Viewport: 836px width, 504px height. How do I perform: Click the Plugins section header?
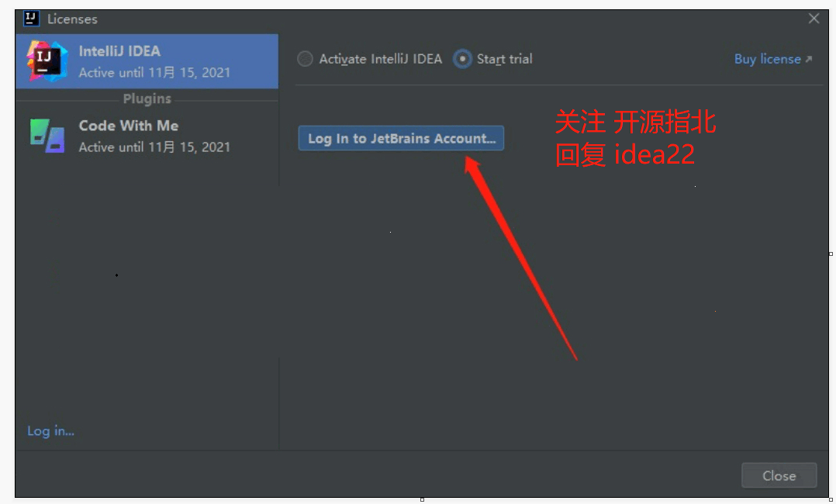coord(147,98)
